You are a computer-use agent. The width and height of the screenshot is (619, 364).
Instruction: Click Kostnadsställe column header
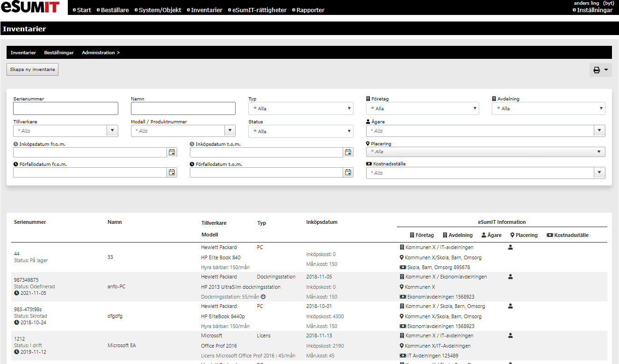(x=568, y=235)
